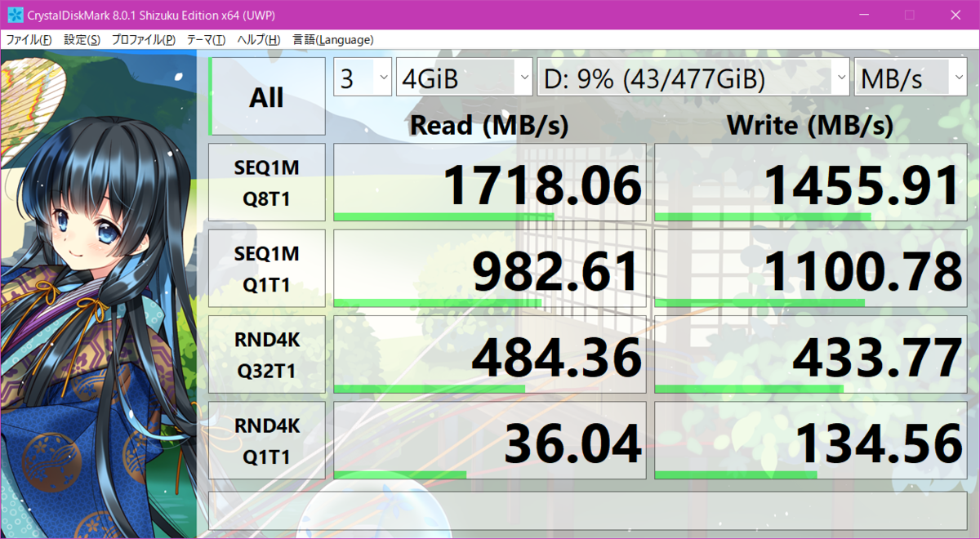Image resolution: width=980 pixels, height=539 pixels.
Task: Open the ヘルプ(H) menu
Action: click(x=259, y=39)
